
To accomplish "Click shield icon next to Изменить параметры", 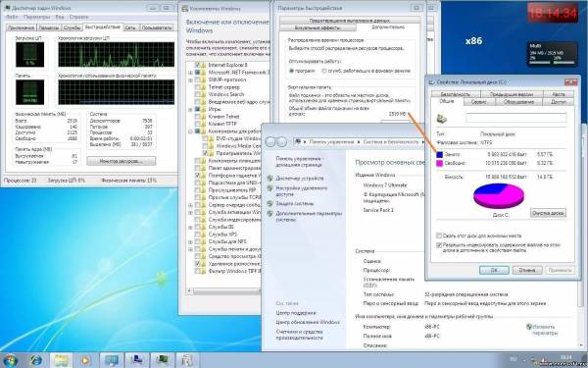I will point(529,327).
